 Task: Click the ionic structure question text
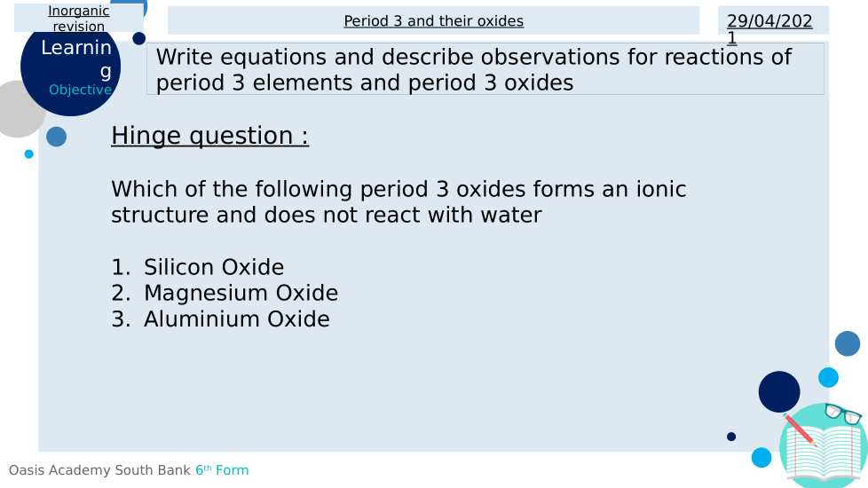click(x=398, y=201)
